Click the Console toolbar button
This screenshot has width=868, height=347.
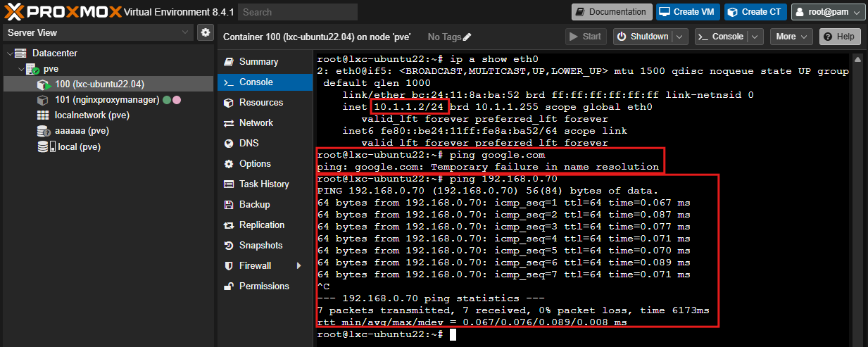tap(720, 37)
